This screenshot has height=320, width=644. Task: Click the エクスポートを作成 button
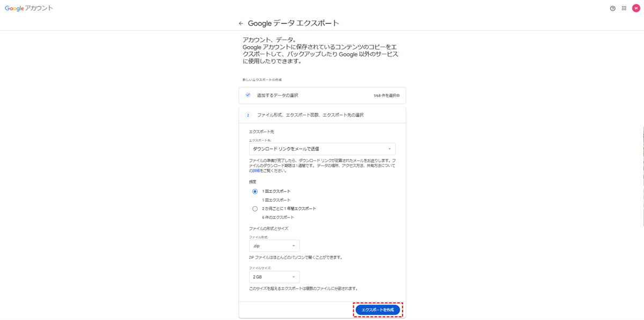[x=378, y=310]
